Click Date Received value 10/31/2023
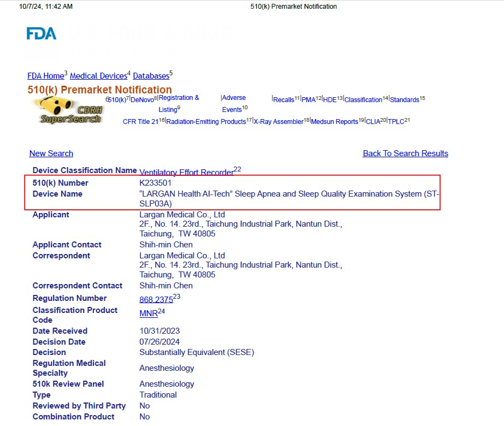 click(160, 331)
